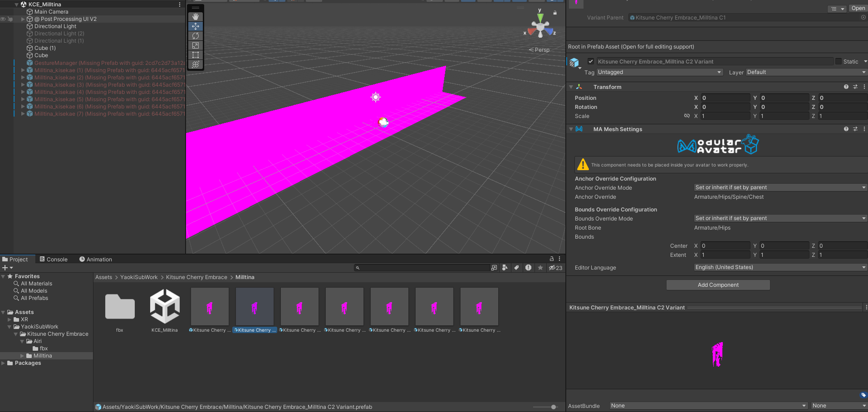Click the asset labels tag icon
Screen dimensions: 868x412
(863, 395)
